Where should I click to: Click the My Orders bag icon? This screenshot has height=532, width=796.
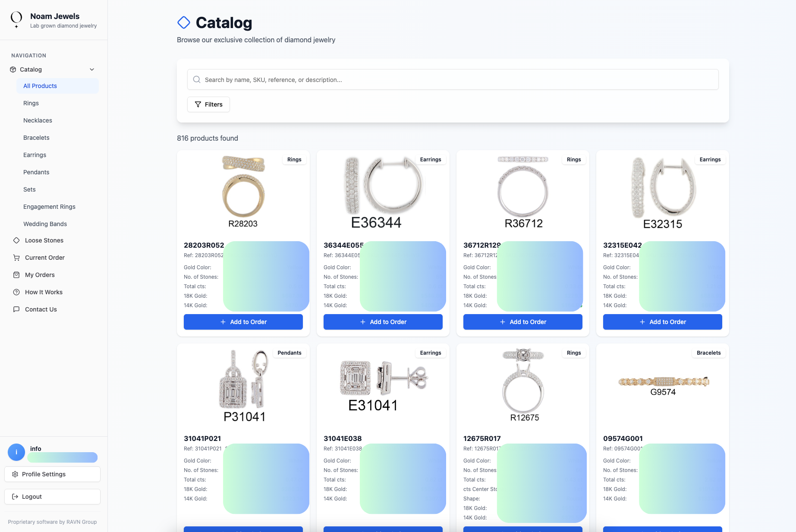click(x=16, y=275)
